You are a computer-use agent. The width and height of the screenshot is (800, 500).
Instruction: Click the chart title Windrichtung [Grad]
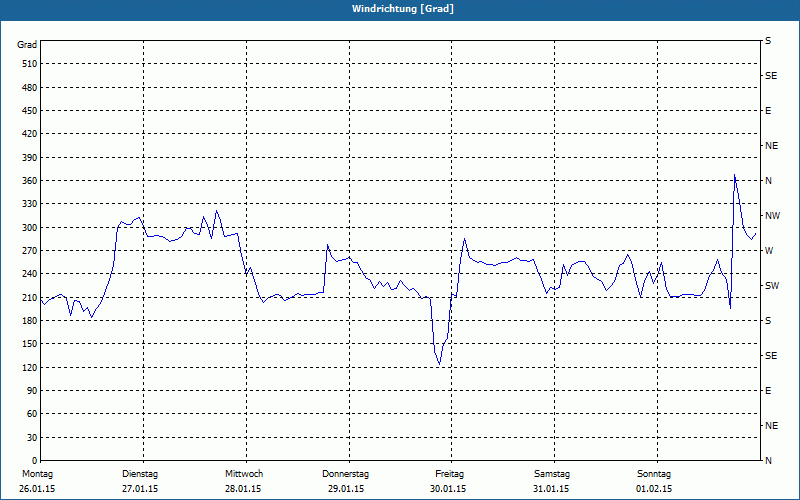403,9
